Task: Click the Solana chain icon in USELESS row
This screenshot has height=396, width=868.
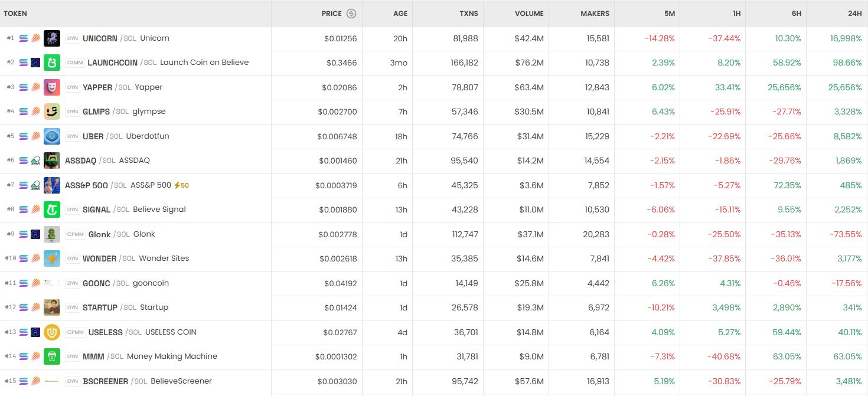Action: (x=24, y=332)
